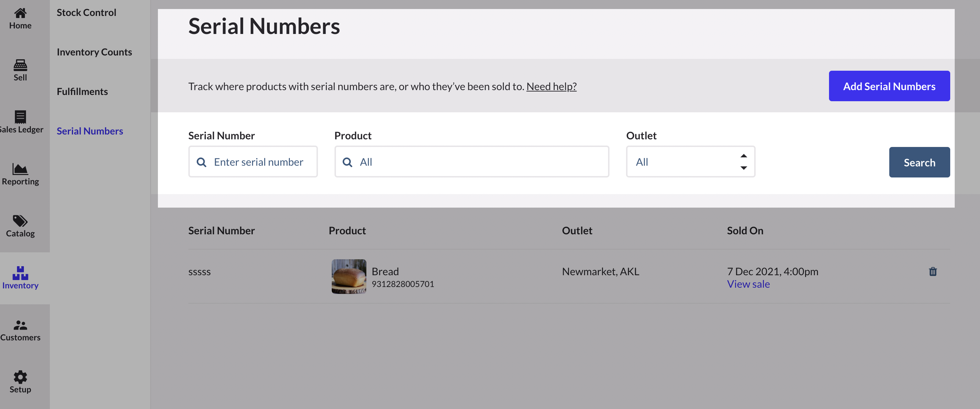Click the Add Serial Numbers button
The height and width of the screenshot is (409, 980).
pos(889,86)
